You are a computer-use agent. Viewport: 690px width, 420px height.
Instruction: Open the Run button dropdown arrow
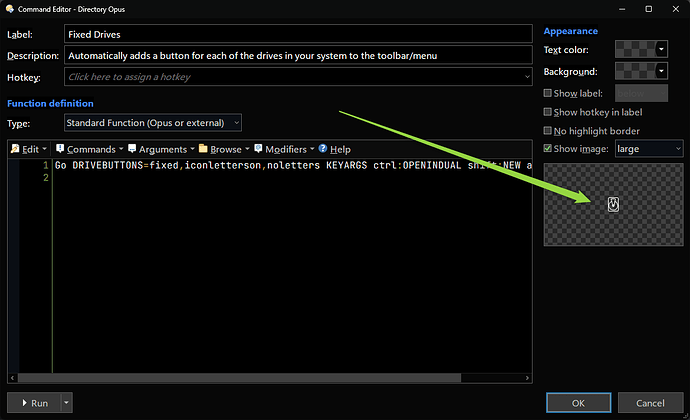coord(66,403)
